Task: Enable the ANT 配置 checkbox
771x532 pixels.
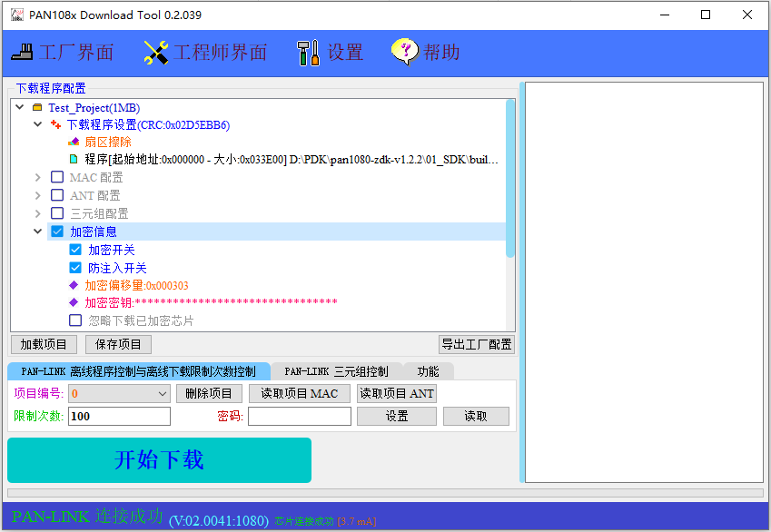Action: [x=57, y=195]
